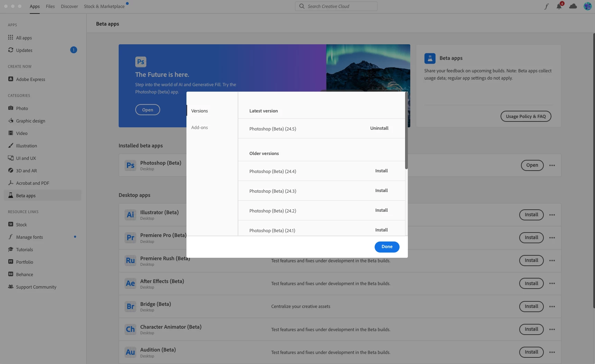Select 3D and AR category icon
Viewport: 595px width, 364px height.
pos(11,170)
